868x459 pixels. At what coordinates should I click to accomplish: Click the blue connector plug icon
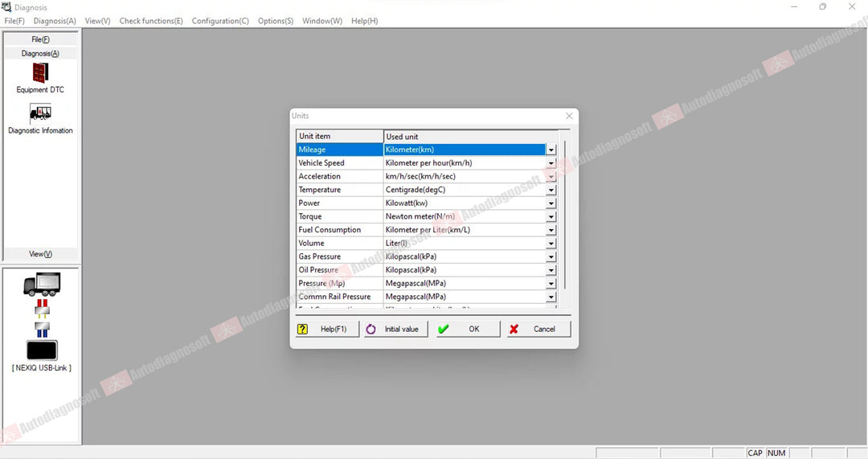pos(42,330)
